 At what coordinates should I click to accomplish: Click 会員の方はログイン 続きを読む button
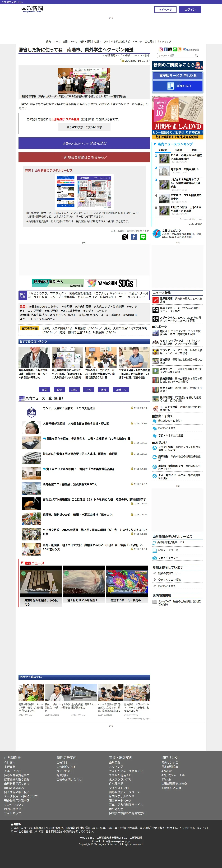point(84,143)
